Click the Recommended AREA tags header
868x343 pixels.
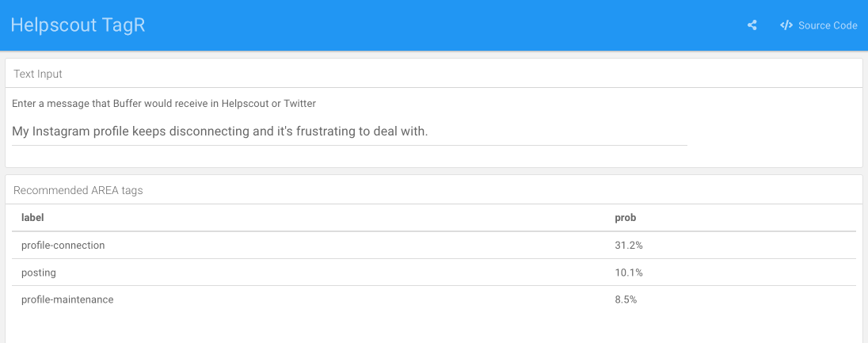78,190
